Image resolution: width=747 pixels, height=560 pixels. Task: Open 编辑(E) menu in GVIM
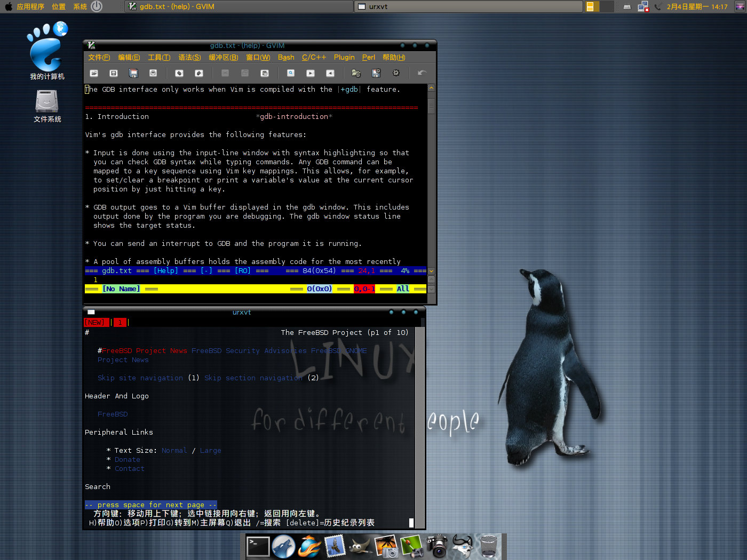[x=129, y=58]
